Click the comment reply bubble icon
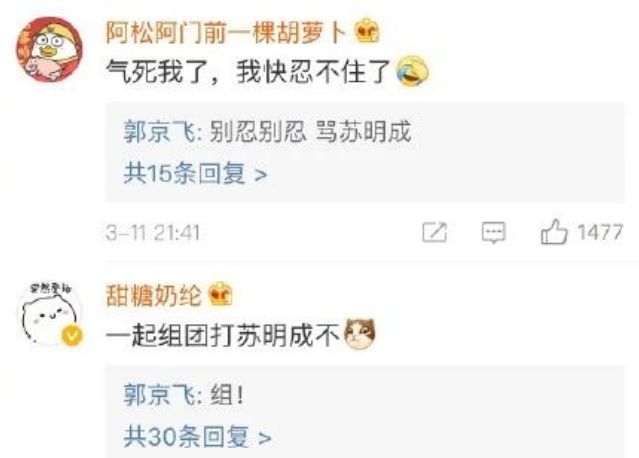 click(x=494, y=233)
